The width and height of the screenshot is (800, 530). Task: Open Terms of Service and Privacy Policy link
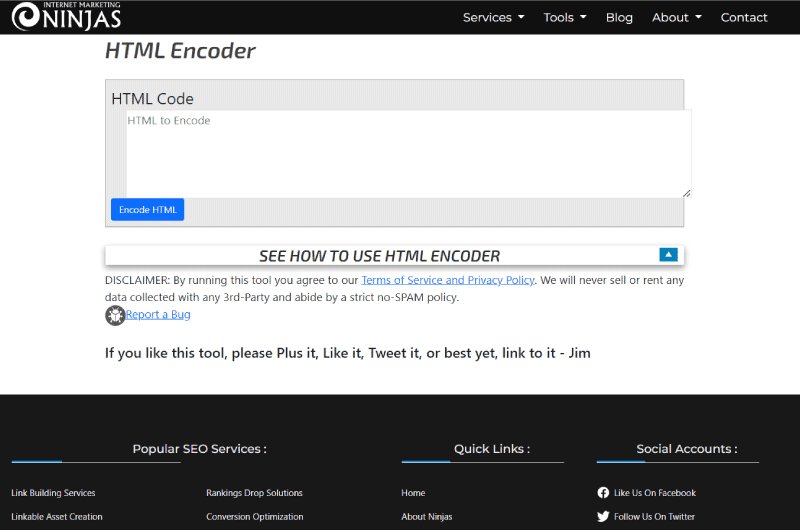tap(448, 280)
